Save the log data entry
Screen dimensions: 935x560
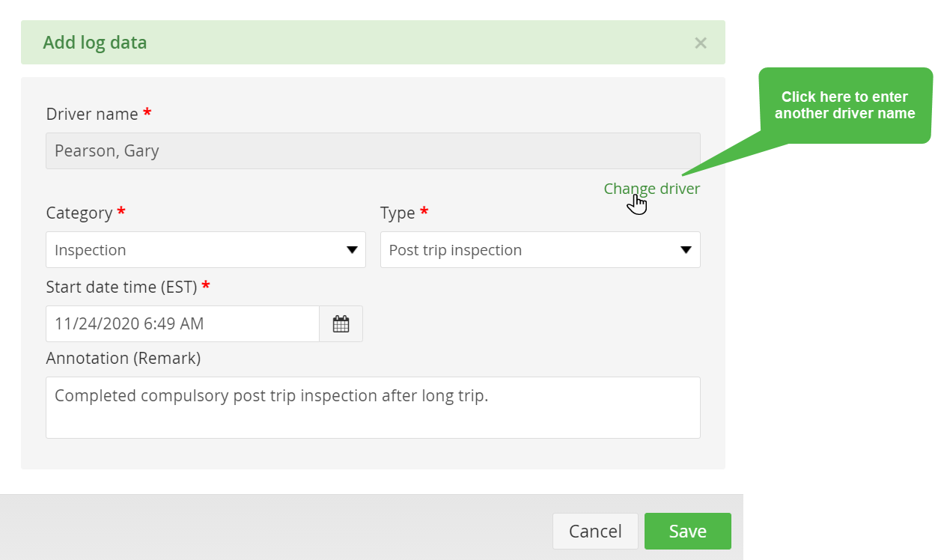click(x=688, y=532)
